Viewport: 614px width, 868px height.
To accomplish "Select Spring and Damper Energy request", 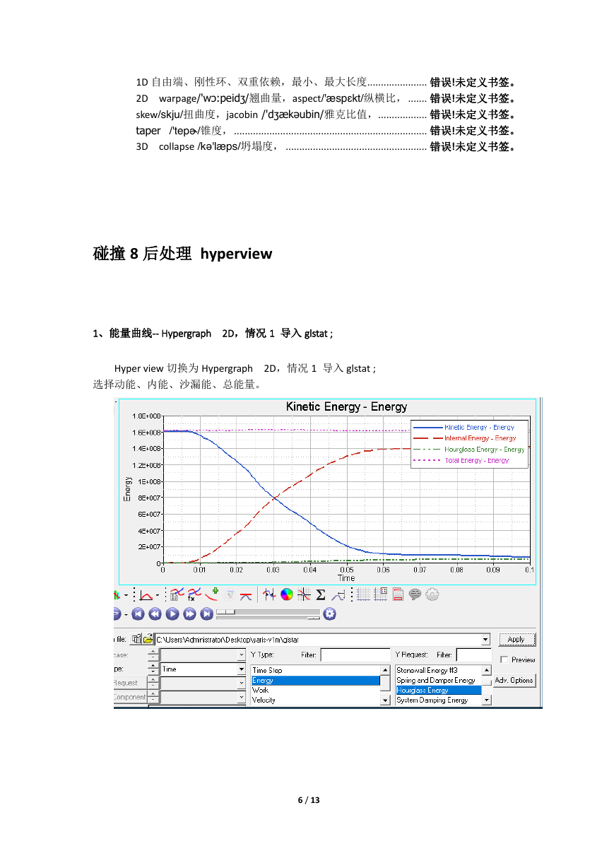I will [x=438, y=680].
